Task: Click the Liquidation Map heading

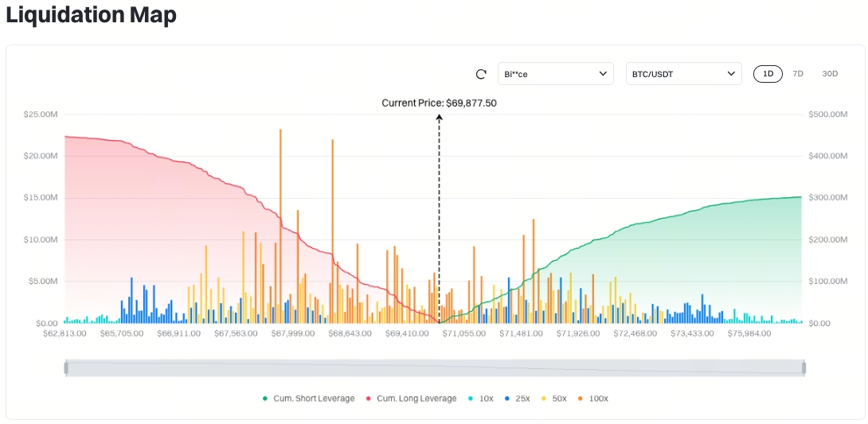Action: 92,15
